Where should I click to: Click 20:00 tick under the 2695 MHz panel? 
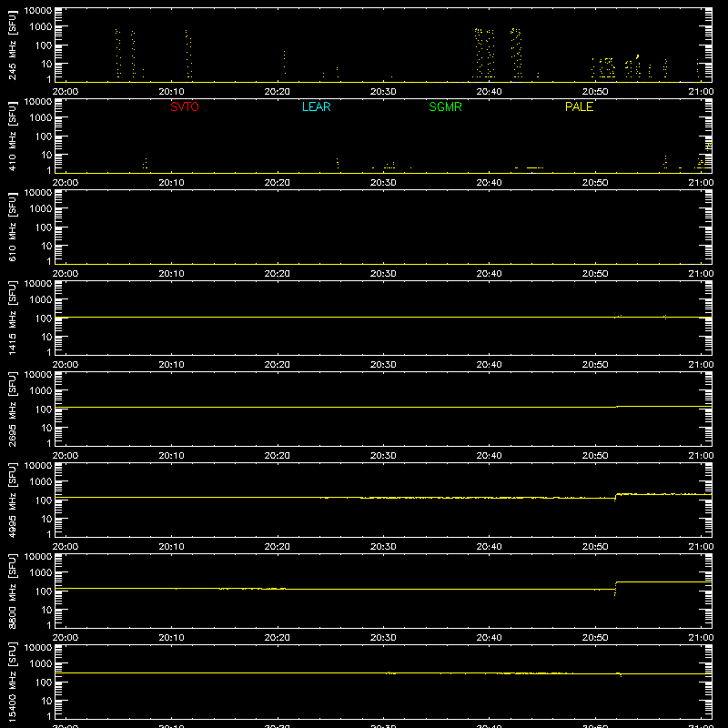[66, 456]
